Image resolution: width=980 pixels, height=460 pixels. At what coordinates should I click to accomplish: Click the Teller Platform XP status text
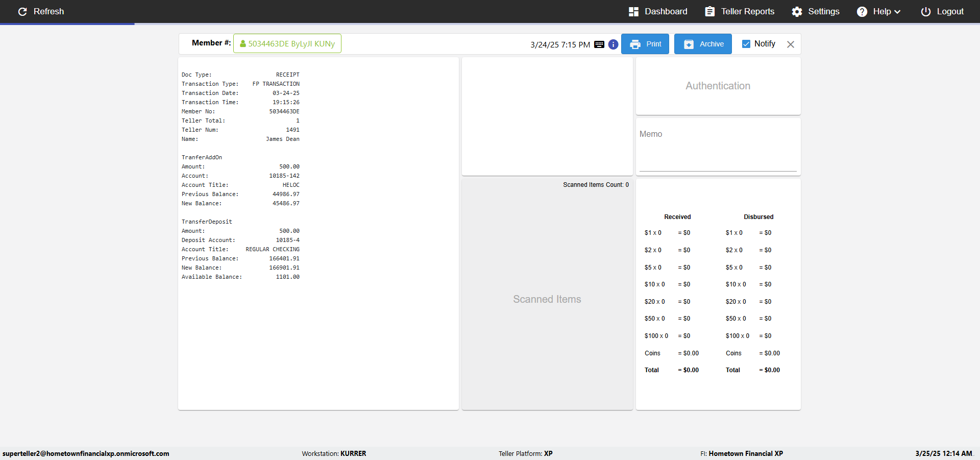point(526,453)
